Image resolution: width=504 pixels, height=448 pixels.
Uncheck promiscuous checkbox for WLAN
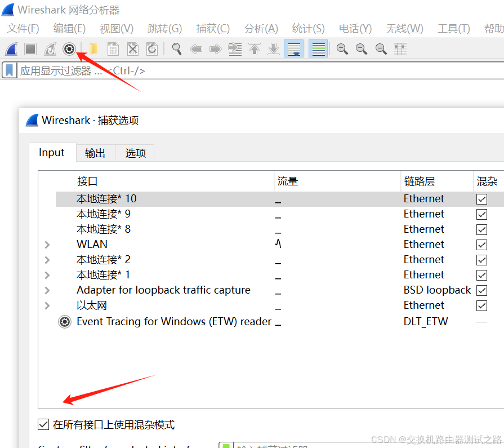481,245
